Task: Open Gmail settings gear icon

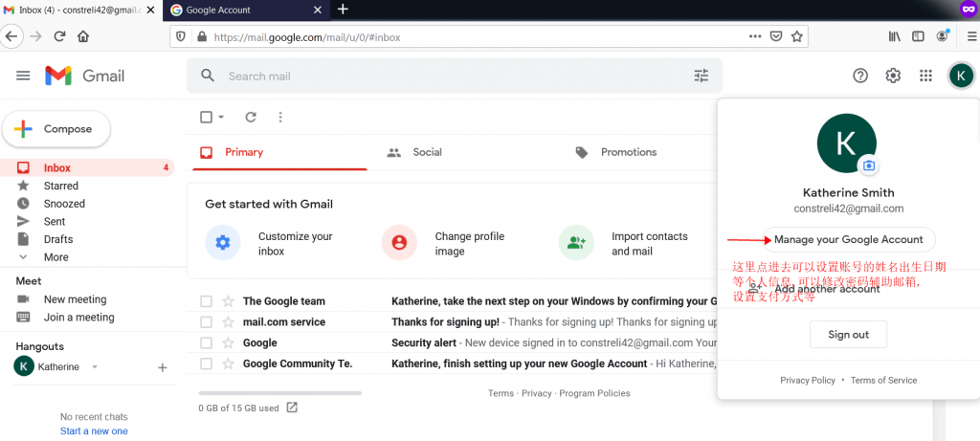Action: pyautogui.click(x=893, y=76)
